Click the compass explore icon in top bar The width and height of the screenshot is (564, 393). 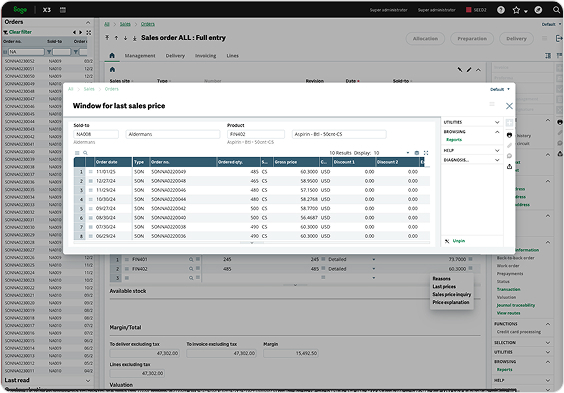point(538,10)
